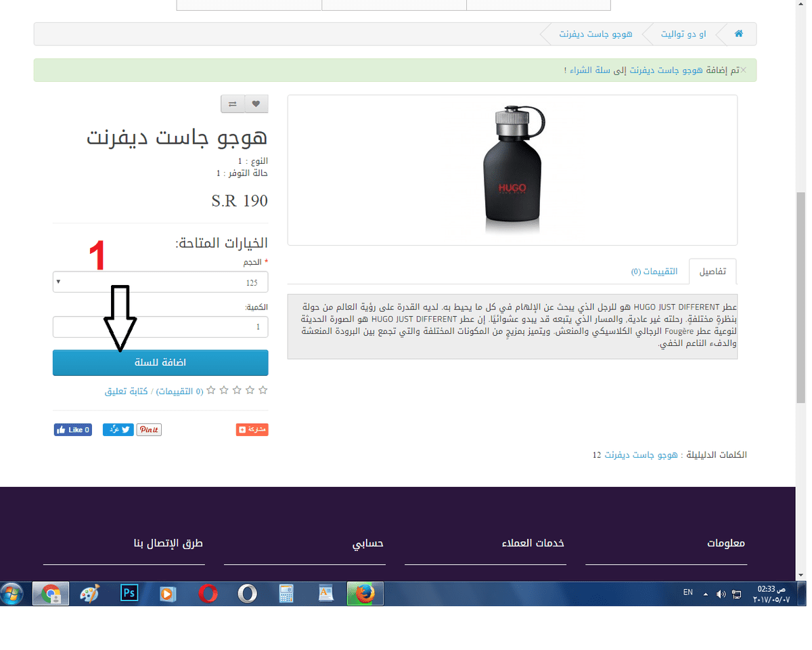
Task: Click the معلومات footer heading
Action: click(726, 544)
